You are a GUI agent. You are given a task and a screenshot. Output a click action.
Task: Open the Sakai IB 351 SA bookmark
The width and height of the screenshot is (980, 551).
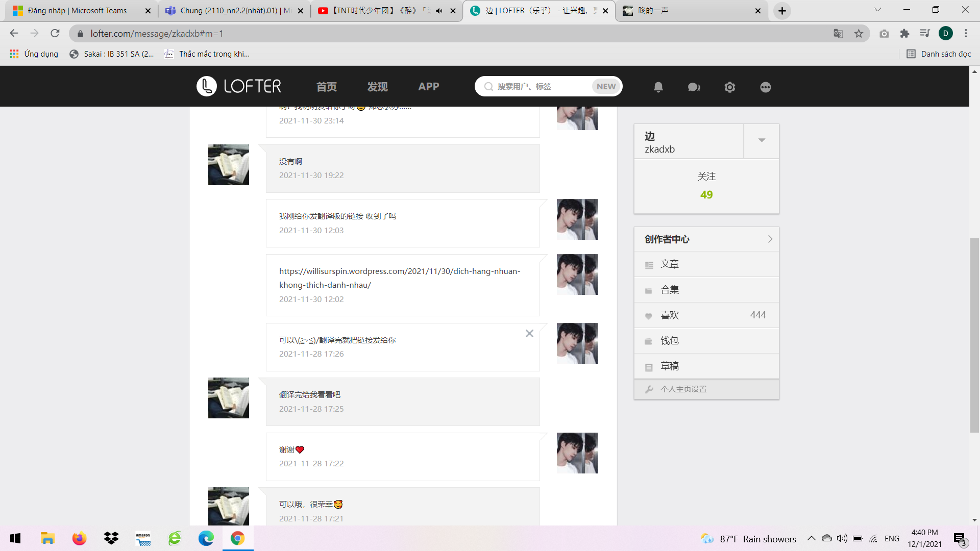[112, 54]
